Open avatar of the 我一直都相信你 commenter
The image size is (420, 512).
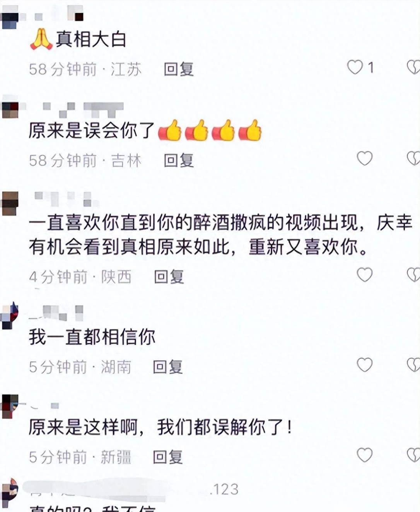[x=10, y=316]
